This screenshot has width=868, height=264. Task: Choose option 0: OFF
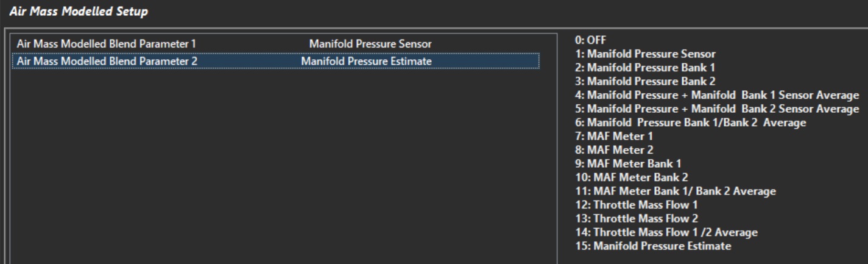(588, 40)
